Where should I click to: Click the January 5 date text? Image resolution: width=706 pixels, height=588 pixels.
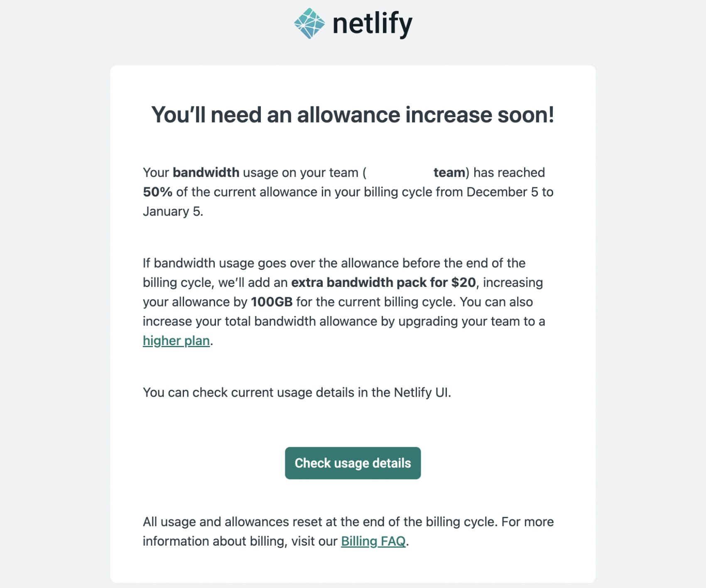coord(172,211)
